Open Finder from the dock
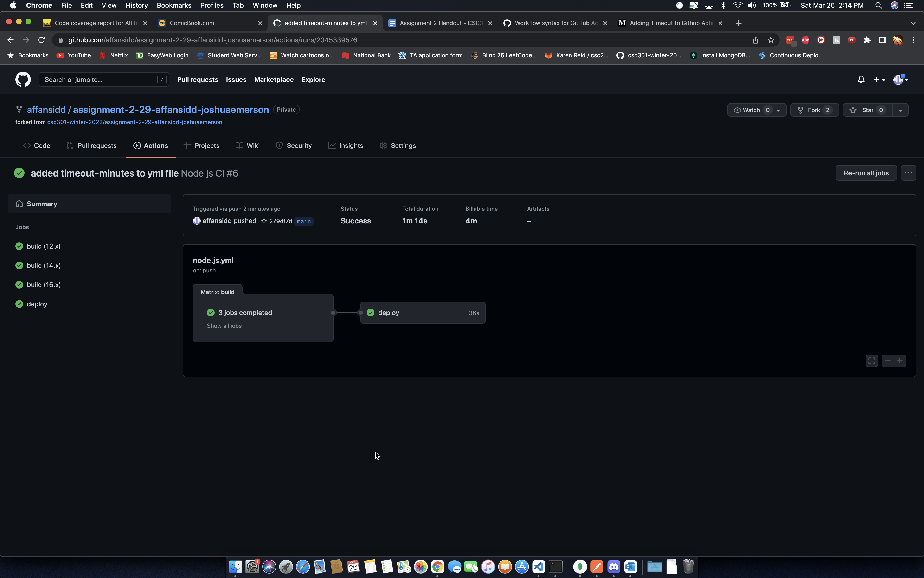 pos(235,566)
